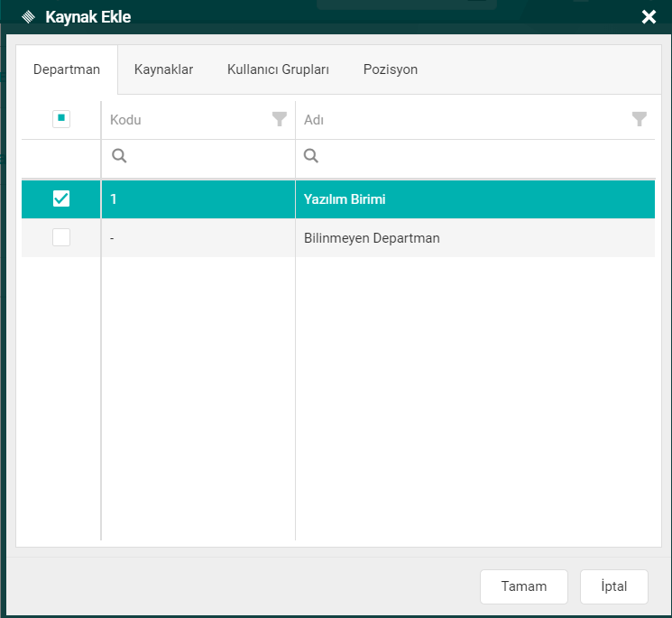Screen dimensions: 672x618
Task: Switch to the Kaynaklar tab
Action: click(163, 69)
